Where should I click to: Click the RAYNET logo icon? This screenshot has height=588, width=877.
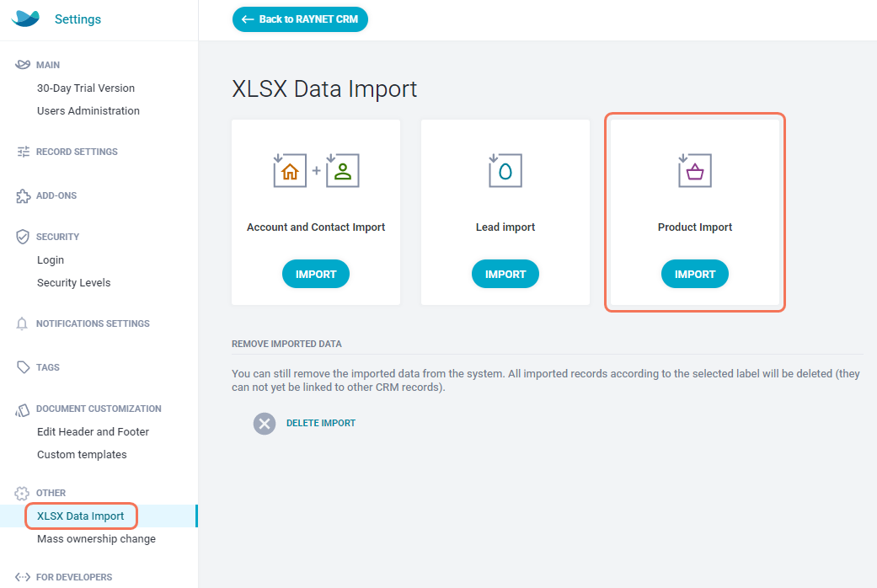25,19
